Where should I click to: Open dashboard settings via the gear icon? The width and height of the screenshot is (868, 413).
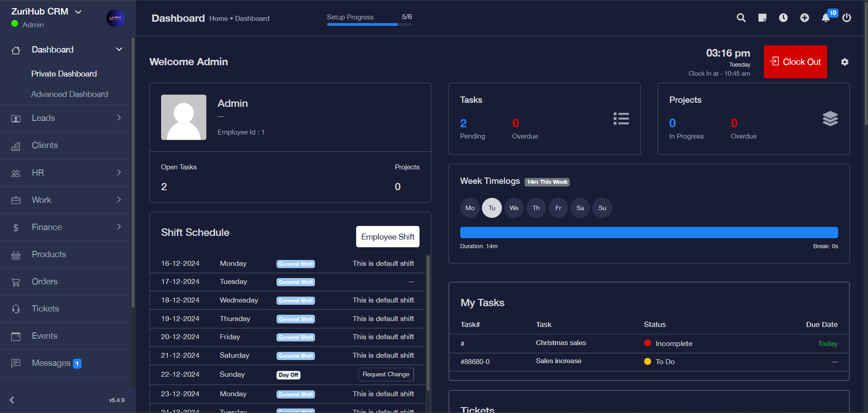(x=844, y=62)
